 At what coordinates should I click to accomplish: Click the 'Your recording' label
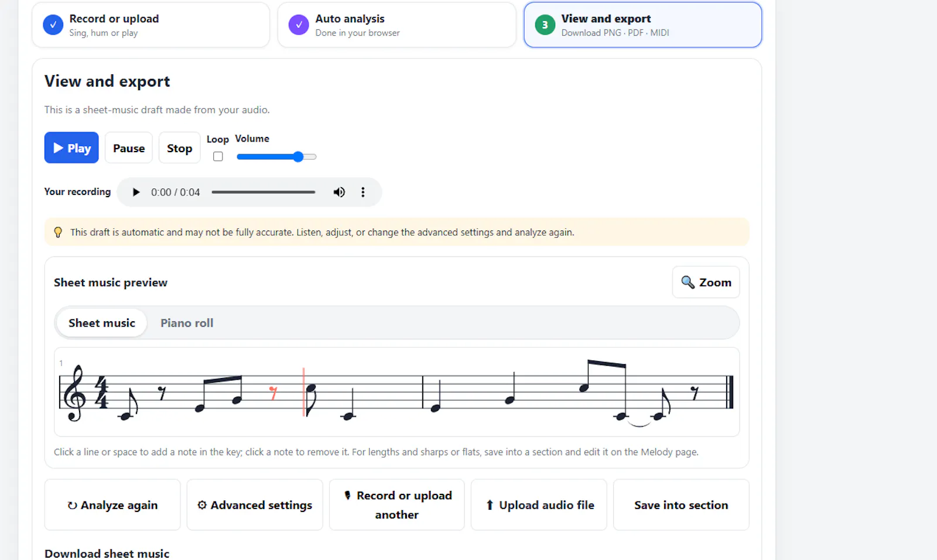click(77, 191)
